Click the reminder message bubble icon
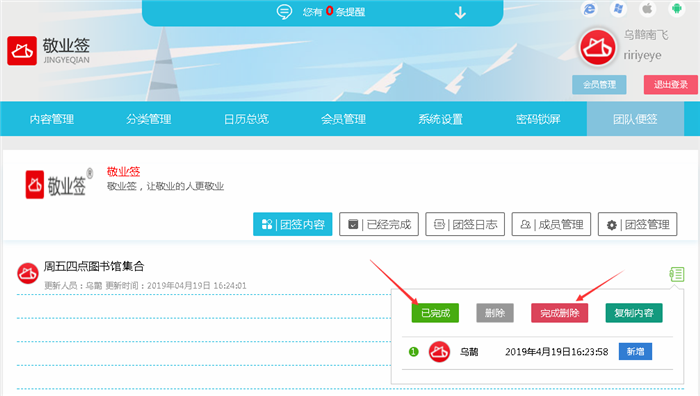Image resolution: width=700 pixels, height=396 pixels. 284,12
